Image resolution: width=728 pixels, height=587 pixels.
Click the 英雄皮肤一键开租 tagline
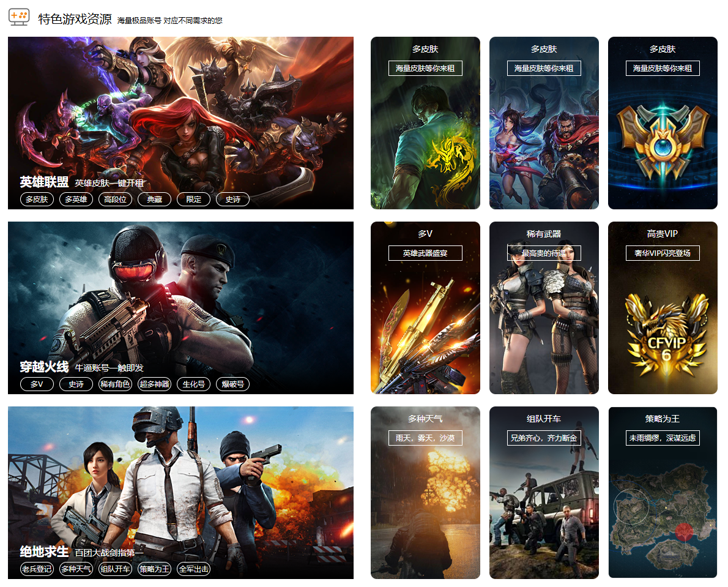(109, 183)
